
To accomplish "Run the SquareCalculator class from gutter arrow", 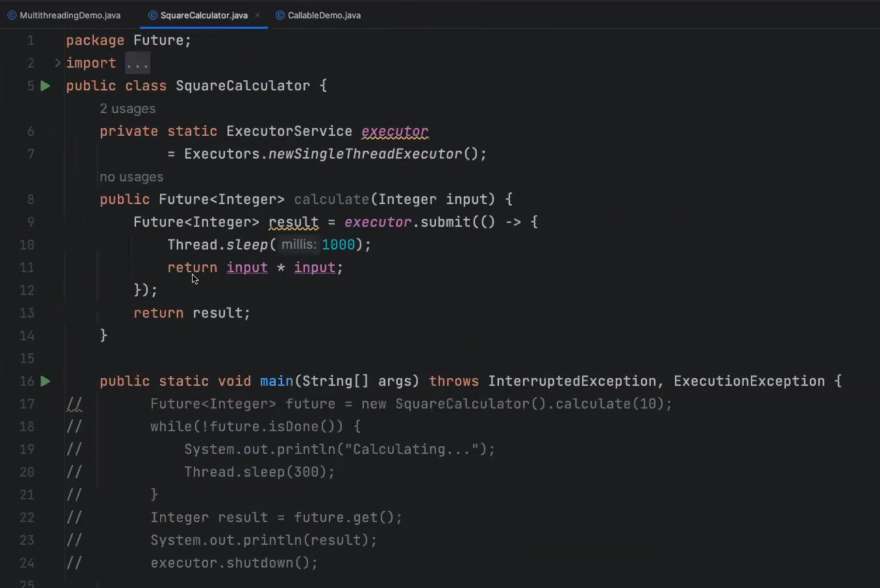I will click(x=46, y=86).
